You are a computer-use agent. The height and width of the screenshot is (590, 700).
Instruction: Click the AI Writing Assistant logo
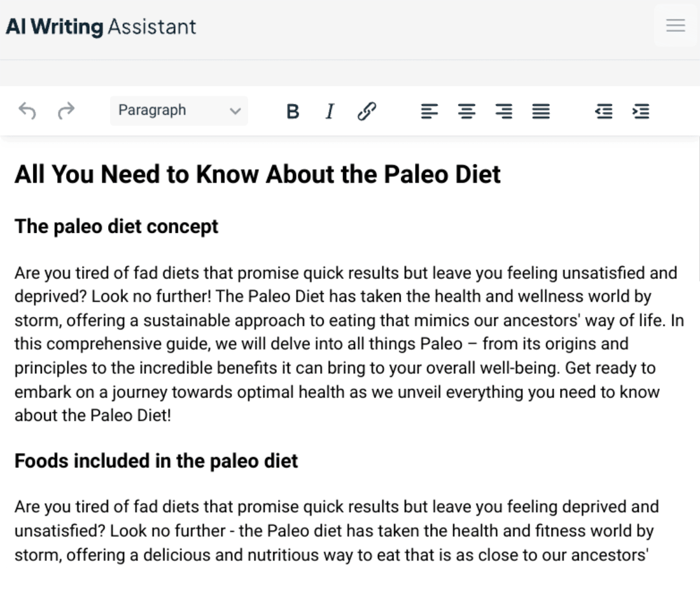point(100,26)
